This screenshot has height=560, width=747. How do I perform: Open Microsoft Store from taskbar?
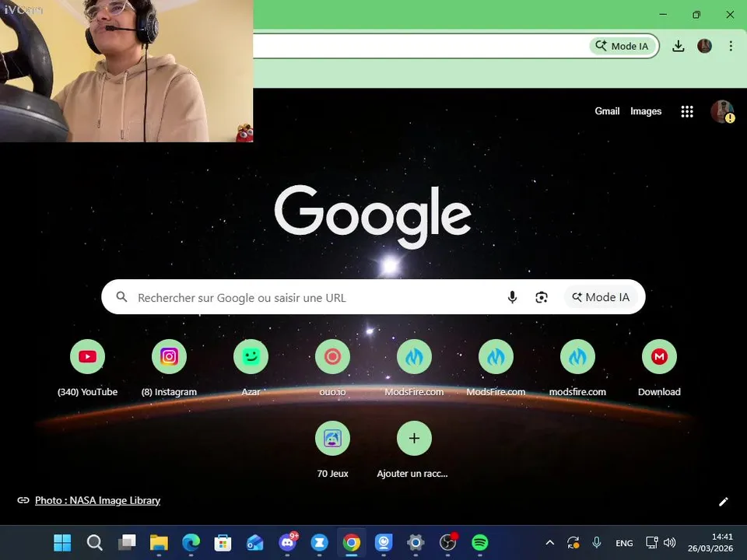tap(223, 542)
